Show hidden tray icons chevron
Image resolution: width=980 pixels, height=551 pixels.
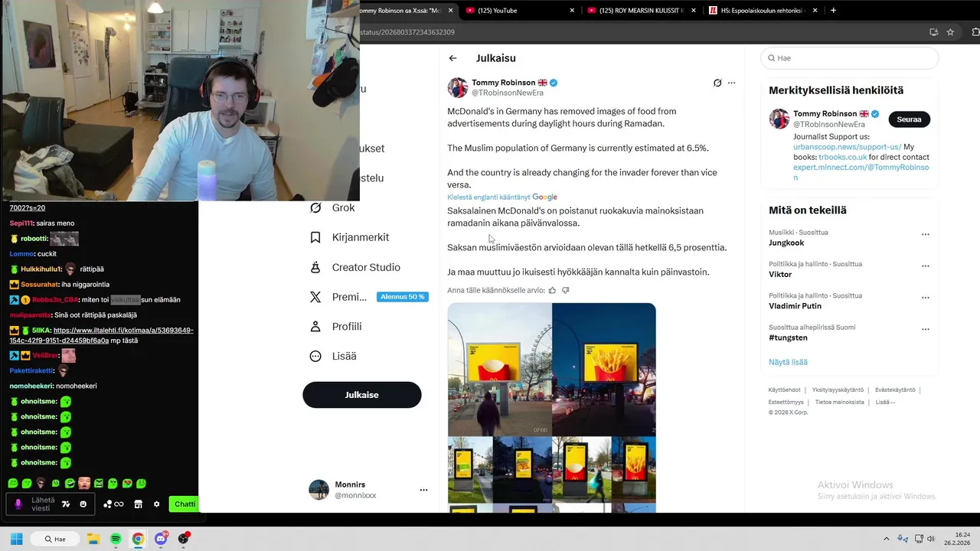886,539
